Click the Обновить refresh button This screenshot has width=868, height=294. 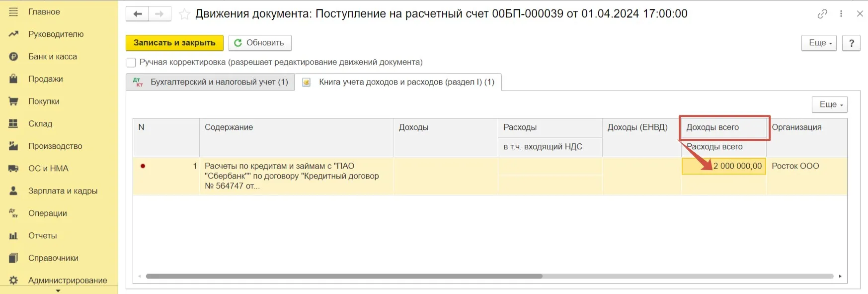[260, 43]
